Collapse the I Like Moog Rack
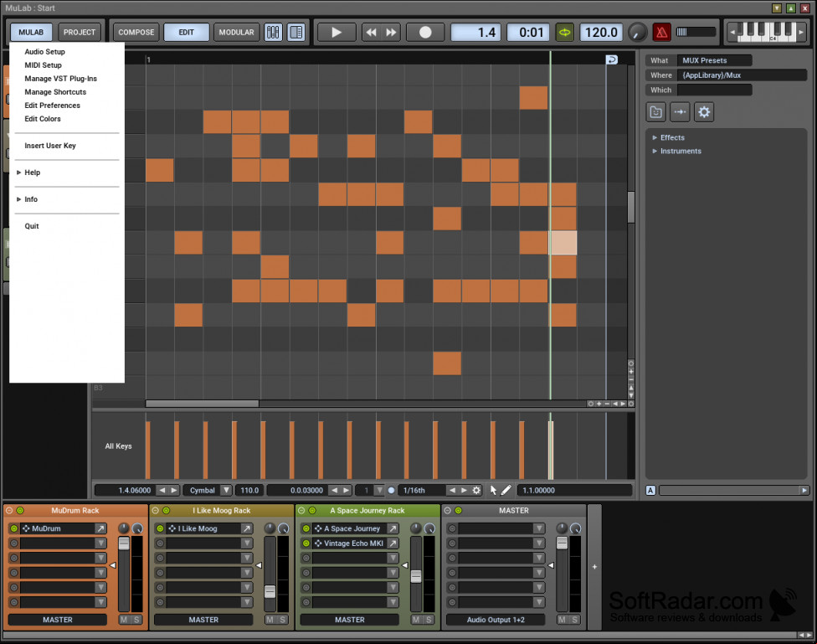Viewport: 817px width, 644px height. (x=155, y=511)
